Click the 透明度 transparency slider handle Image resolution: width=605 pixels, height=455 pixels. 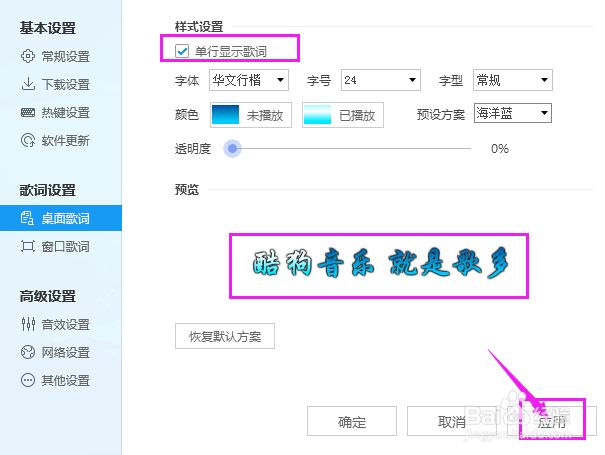point(233,149)
